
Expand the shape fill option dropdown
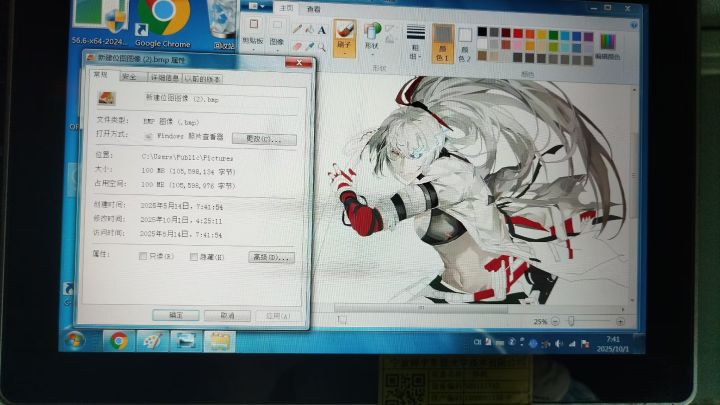pyautogui.click(x=389, y=41)
